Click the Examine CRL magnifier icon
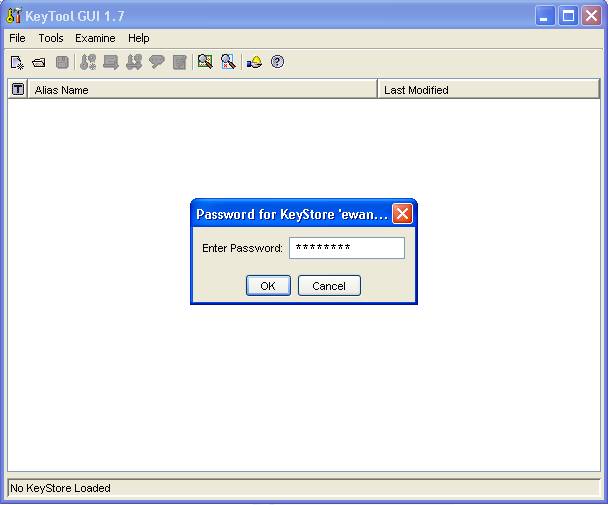This screenshot has height=505, width=608. click(x=228, y=62)
